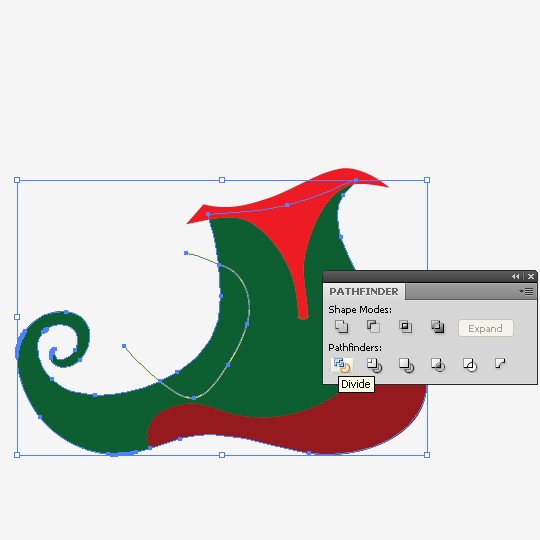Image resolution: width=540 pixels, height=540 pixels.
Task: Click the left-middle bounding box handle
Action: [17, 317]
